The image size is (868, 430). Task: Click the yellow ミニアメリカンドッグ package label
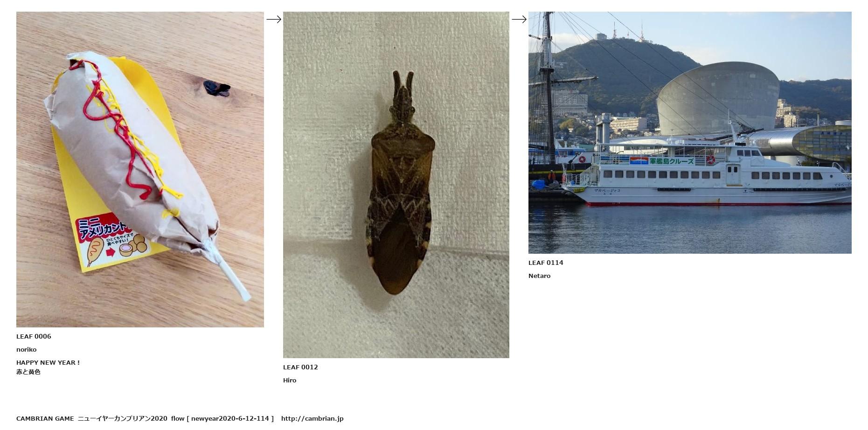pyautogui.click(x=112, y=239)
